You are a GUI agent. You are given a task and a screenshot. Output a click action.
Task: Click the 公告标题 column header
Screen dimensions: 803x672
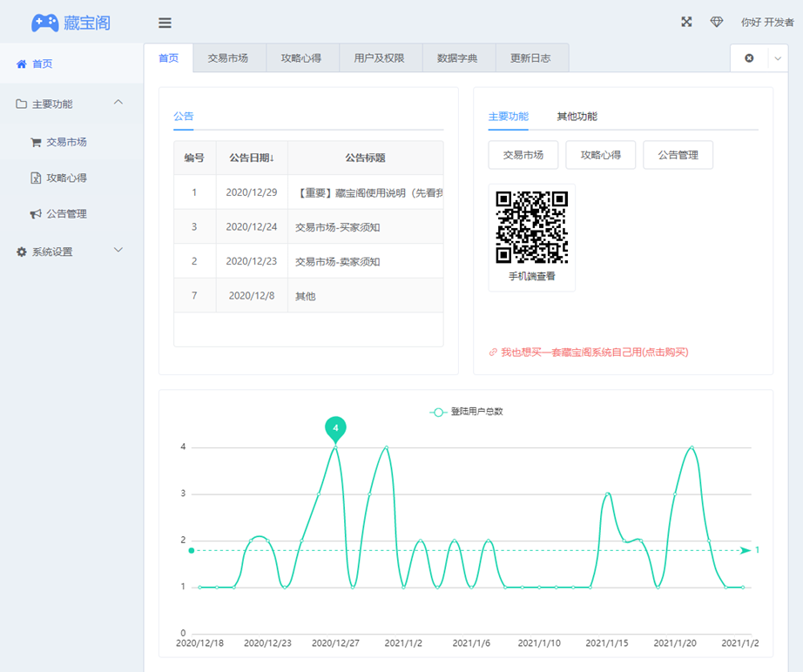pos(365,158)
